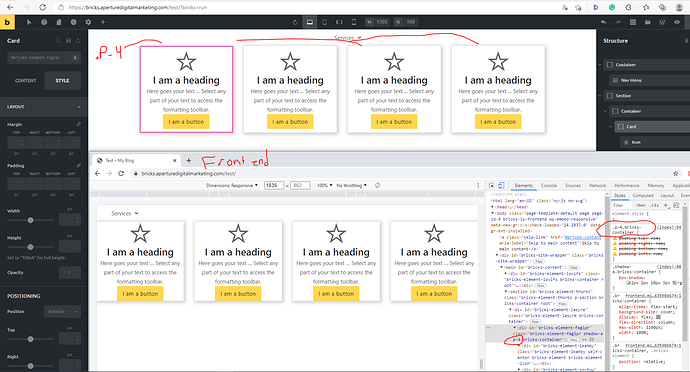Collapse the Section item in the Structure panel
This screenshot has width=690, height=372.
click(x=600, y=96)
